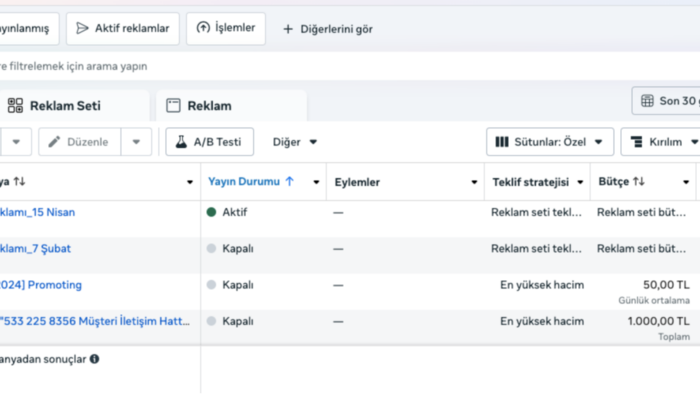Click Diğerlerini gör to show more filters
Image resolution: width=700 pixels, height=394 pixels.
coord(336,29)
